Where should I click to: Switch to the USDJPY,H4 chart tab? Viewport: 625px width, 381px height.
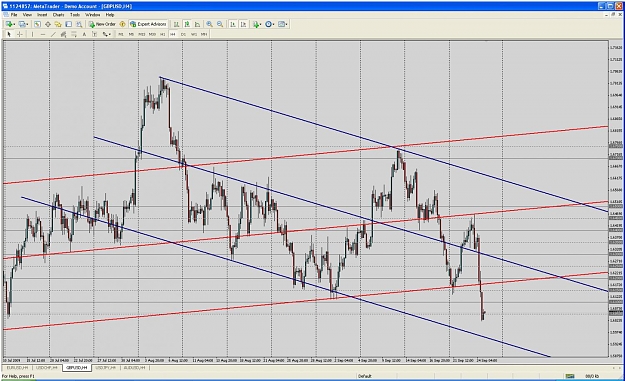(x=106, y=367)
